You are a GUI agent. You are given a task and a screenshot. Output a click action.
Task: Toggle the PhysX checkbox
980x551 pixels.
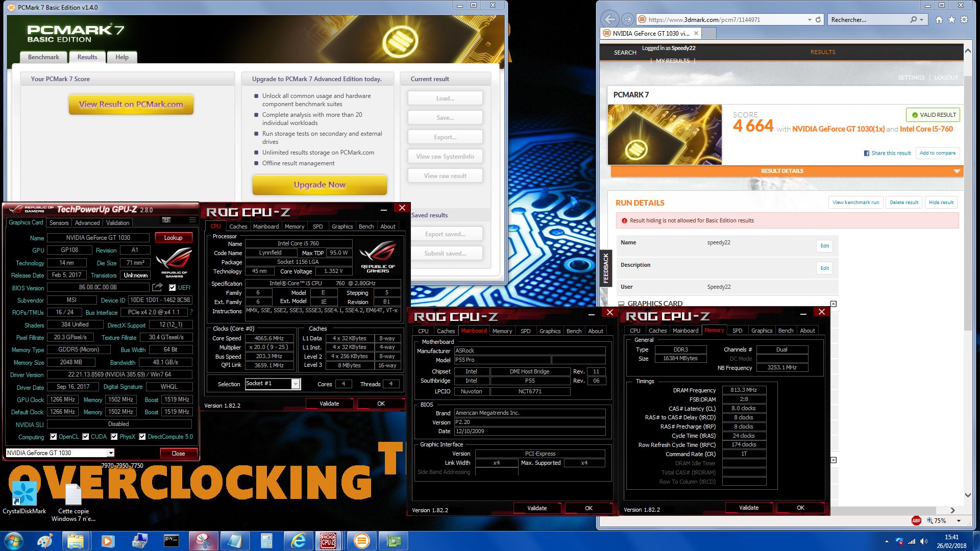tap(114, 437)
